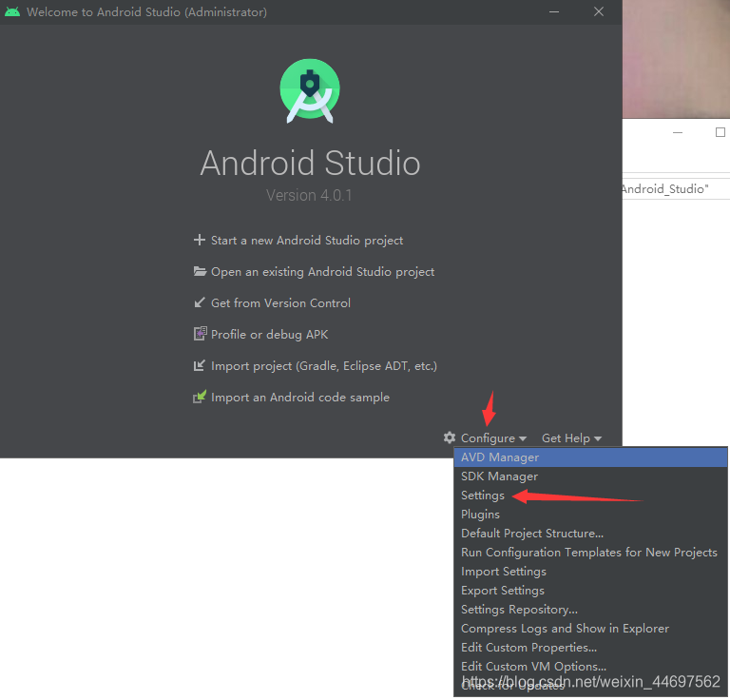
Task: Click the Profile or debug APK icon
Action: coord(200,334)
